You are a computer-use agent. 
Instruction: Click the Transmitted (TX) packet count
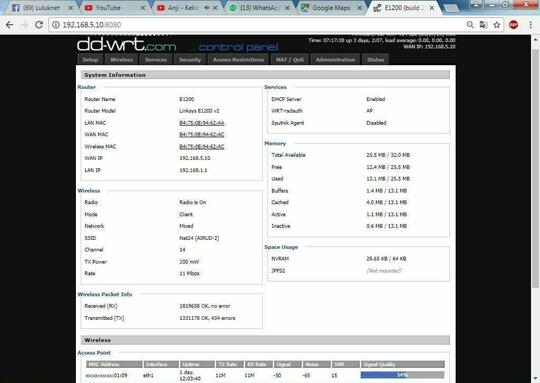207,318
